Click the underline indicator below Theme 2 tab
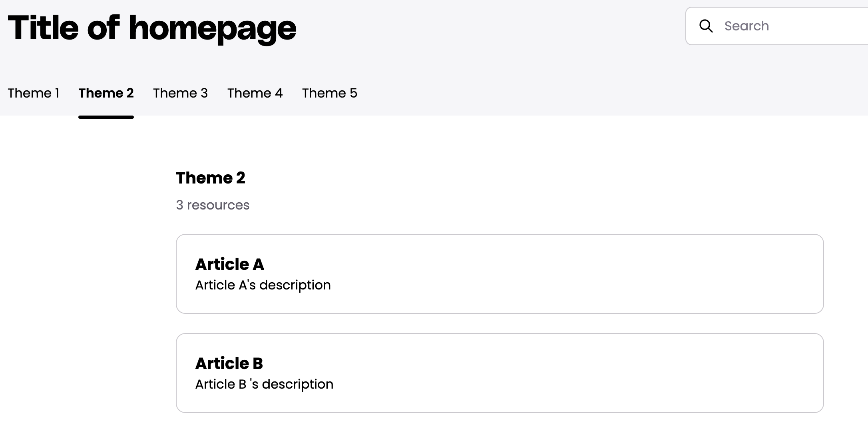Image resolution: width=868 pixels, height=427 pixels. click(x=106, y=117)
